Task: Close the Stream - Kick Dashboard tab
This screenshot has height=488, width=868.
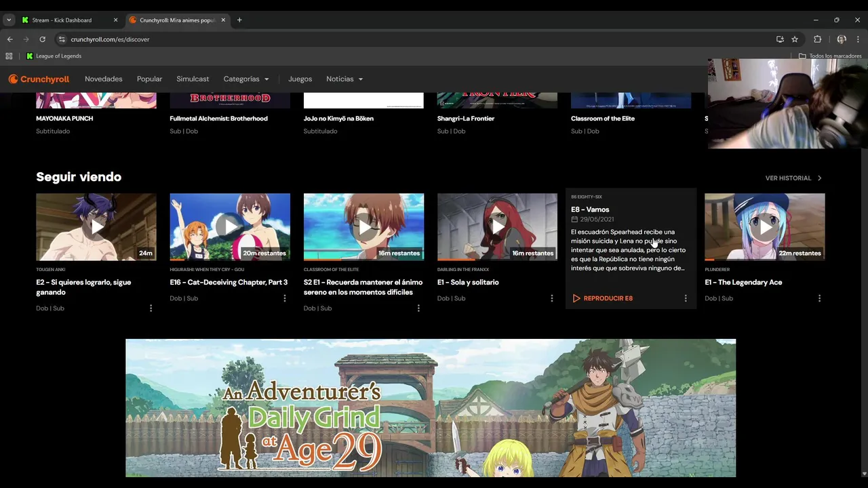Action: pos(115,20)
